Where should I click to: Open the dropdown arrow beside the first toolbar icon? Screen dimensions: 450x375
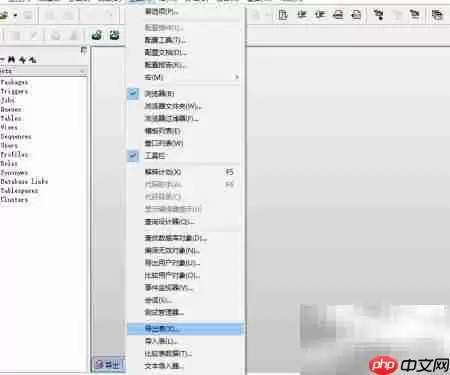click(x=15, y=15)
